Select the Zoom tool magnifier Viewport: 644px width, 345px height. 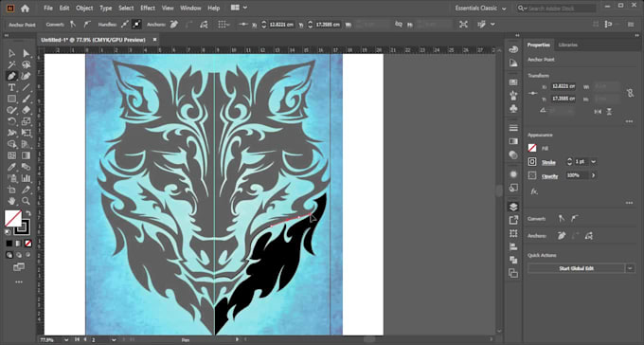coord(27,201)
